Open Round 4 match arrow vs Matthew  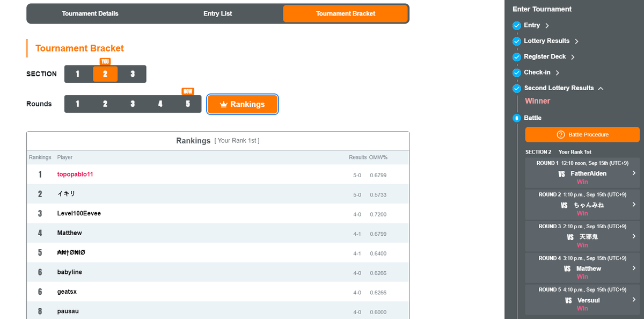(x=634, y=268)
